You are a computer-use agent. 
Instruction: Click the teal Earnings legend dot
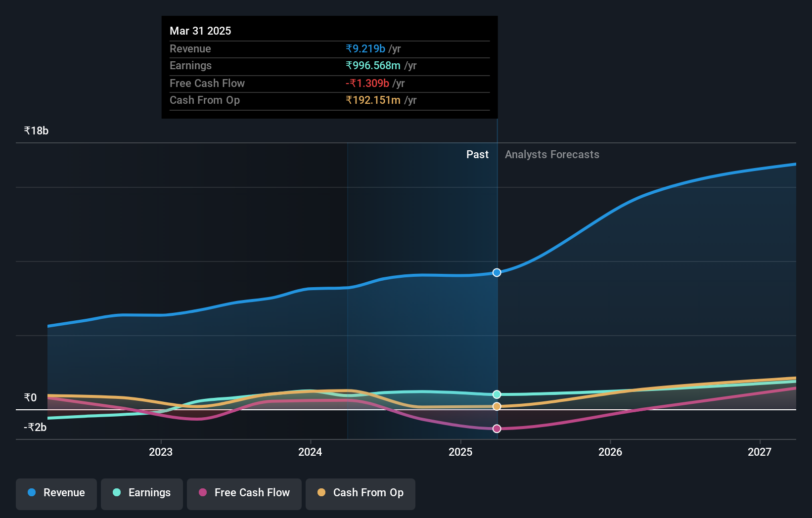point(117,492)
